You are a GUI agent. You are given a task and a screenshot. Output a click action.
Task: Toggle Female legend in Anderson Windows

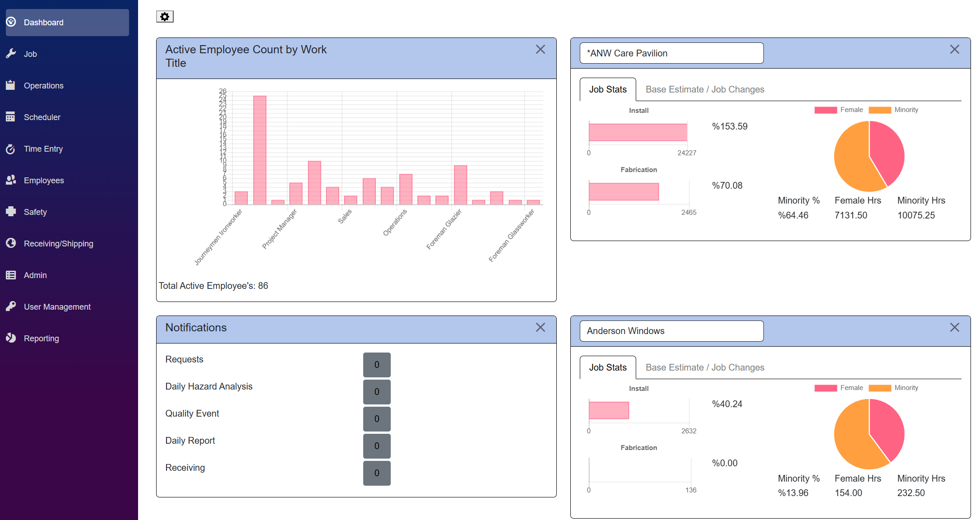pyautogui.click(x=839, y=388)
